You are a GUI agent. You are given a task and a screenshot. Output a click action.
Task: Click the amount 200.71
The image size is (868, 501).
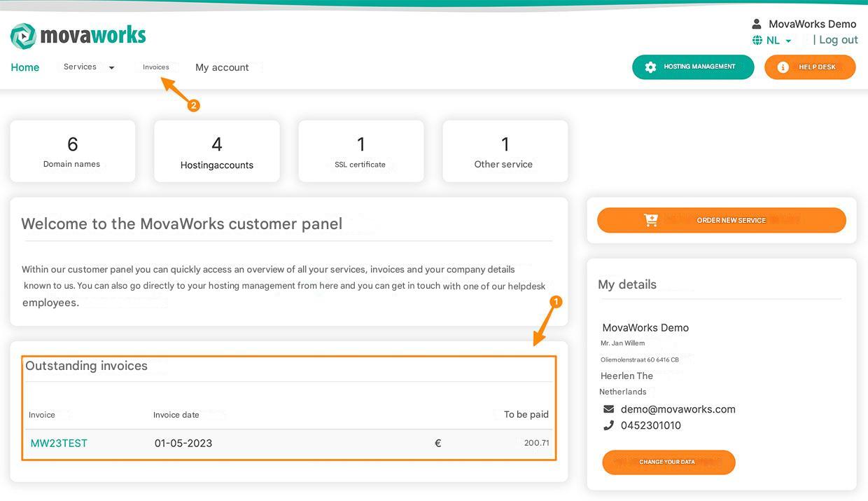point(537,443)
